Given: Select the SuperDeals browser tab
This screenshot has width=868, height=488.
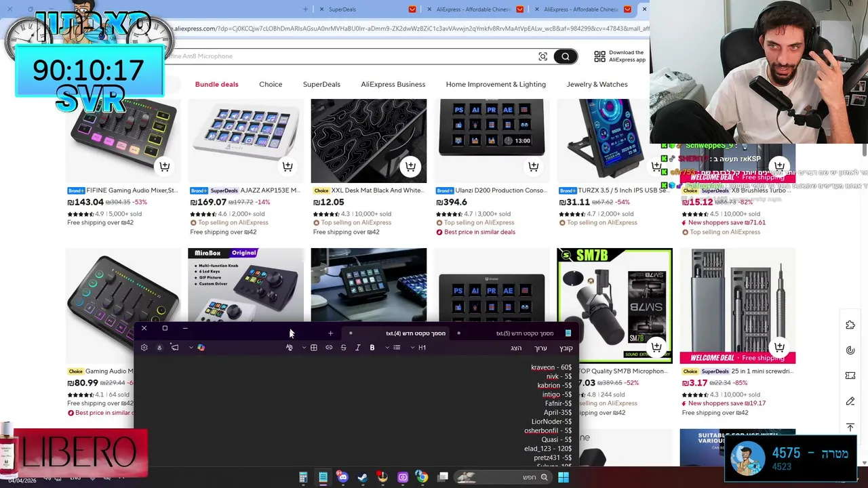Looking at the screenshot, I should 366,9.
